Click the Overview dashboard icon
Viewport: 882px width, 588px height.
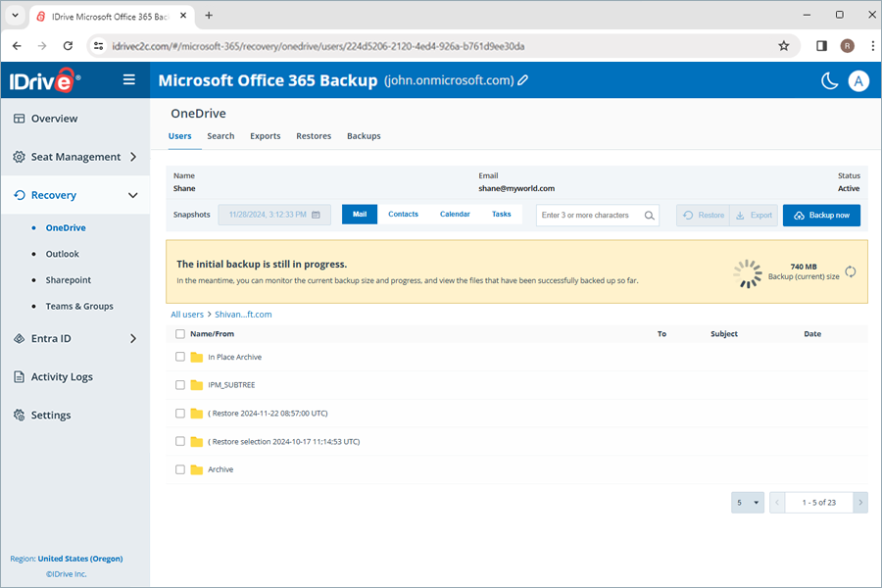[x=20, y=119]
